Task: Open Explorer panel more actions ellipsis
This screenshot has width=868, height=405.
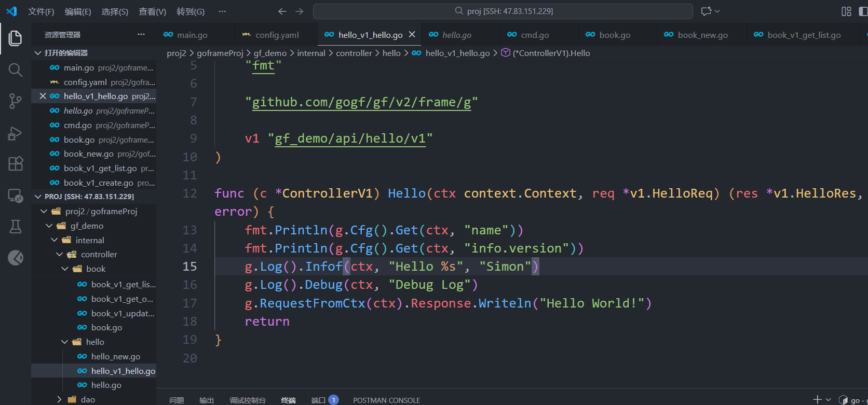Action: click(141, 34)
